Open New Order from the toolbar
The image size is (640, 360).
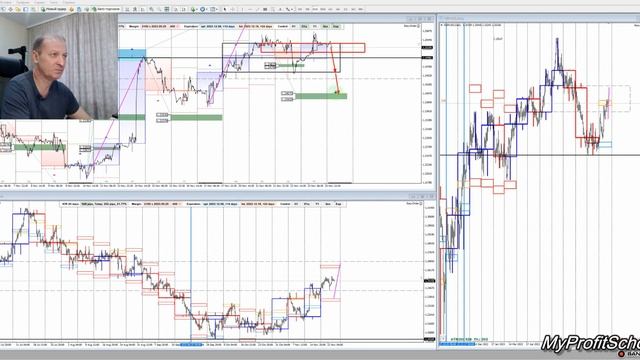tap(53, 9)
